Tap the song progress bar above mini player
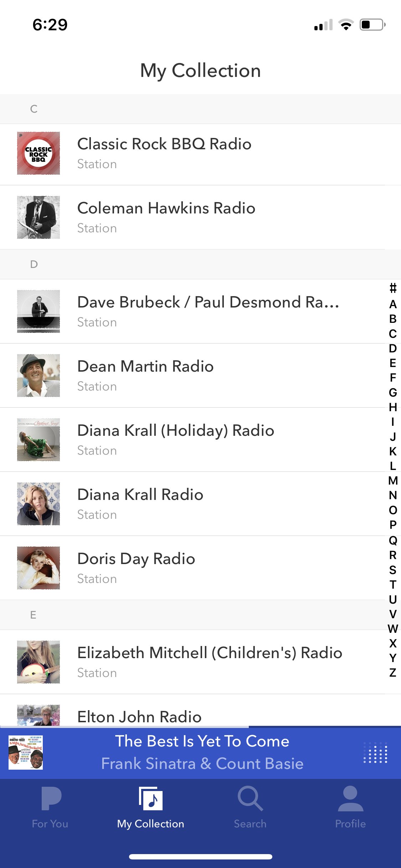Image resolution: width=401 pixels, height=868 pixels. tap(200, 727)
